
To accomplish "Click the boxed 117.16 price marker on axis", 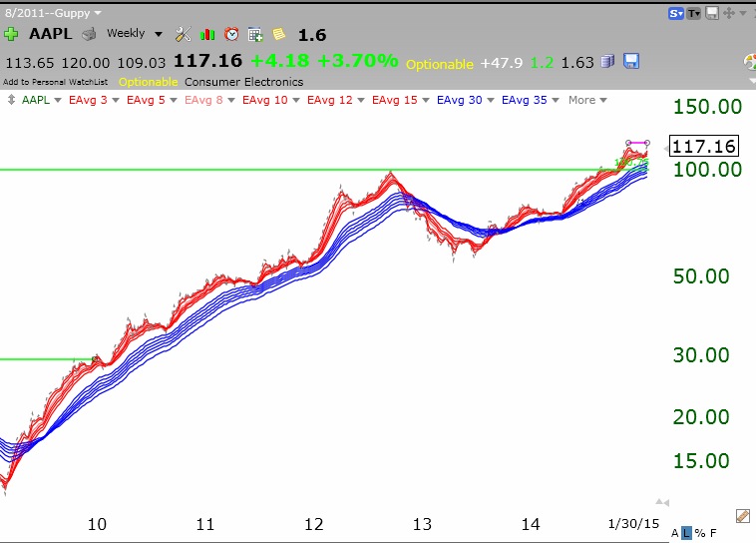I will coord(704,146).
